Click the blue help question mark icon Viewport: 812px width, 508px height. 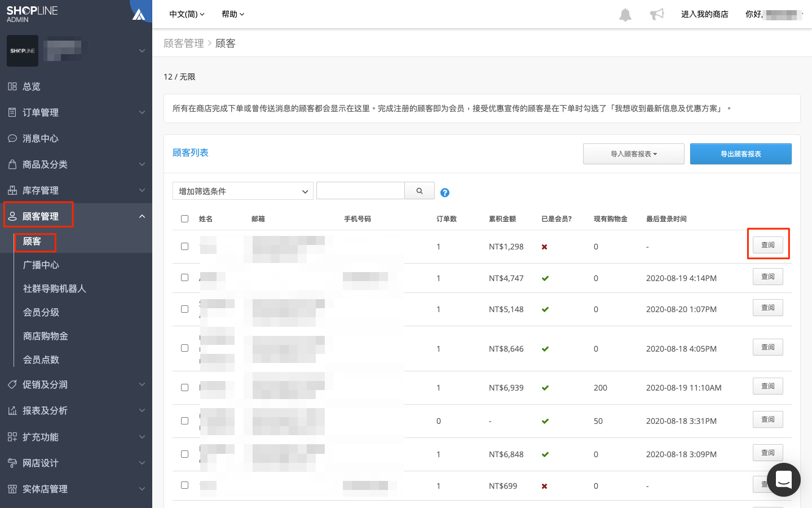coord(445,192)
